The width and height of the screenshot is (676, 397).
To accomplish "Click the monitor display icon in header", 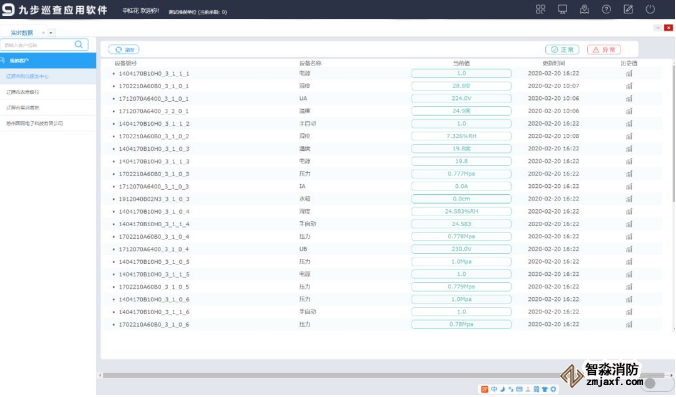I will 562,9.
